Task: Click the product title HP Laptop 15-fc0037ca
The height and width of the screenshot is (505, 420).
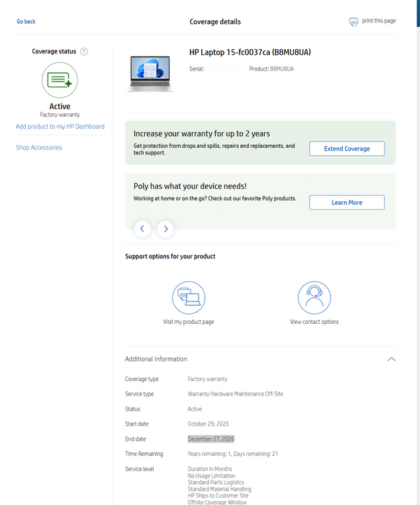Action: [250, 52]
